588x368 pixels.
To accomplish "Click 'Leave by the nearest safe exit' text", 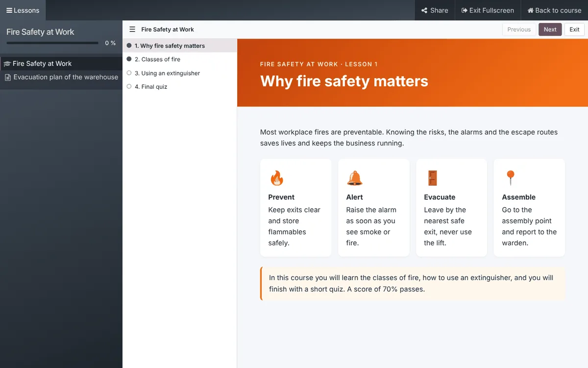I will tap(448, 226).
